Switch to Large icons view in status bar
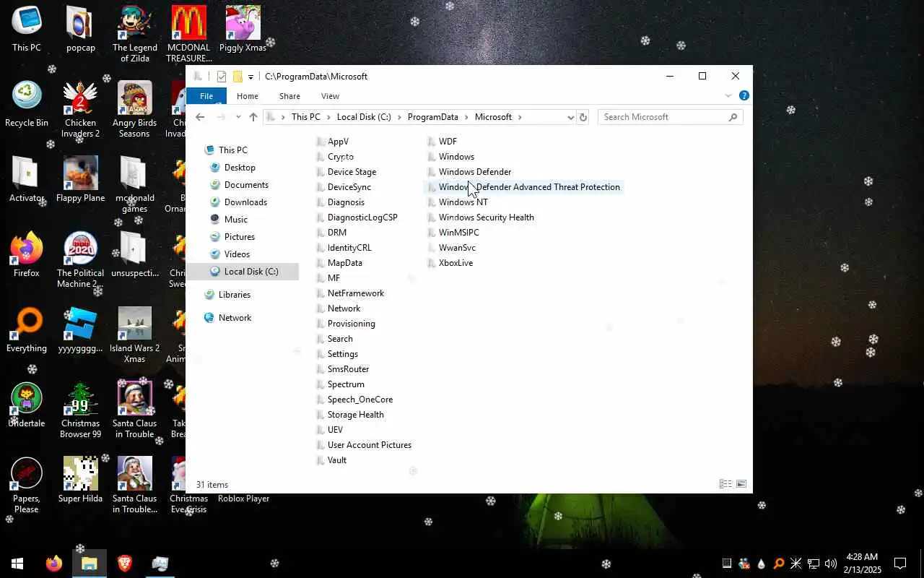The image size is (924, 578). pyautogui.click(x=741, y=484)
